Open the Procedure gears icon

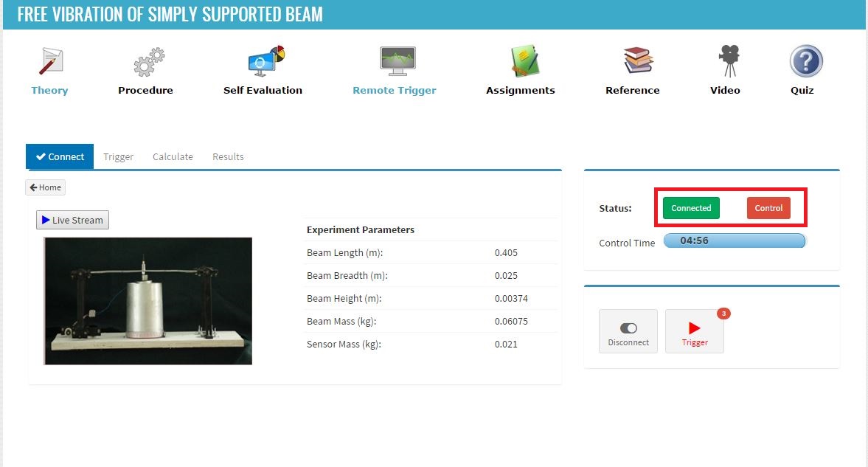click(148, 61)
